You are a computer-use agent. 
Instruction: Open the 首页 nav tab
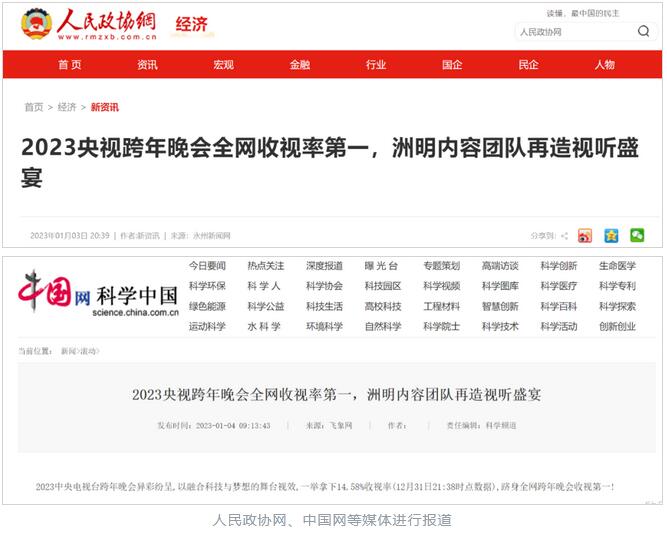70,65
